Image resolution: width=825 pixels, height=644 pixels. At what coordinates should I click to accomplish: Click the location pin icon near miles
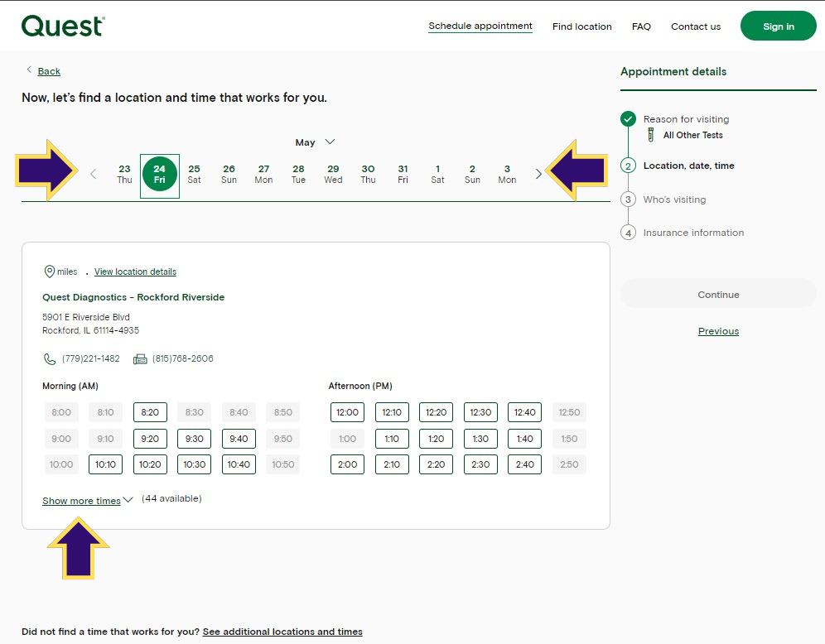pos(49,272)
